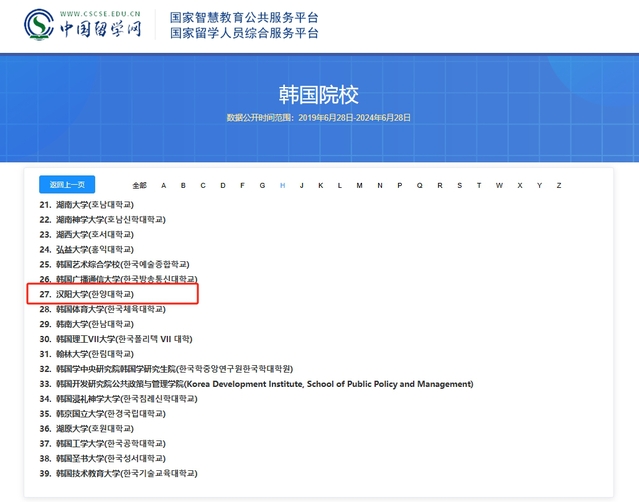Filter institutions by letter B
The width and height of the screenshot is (639, 502).
183,185
